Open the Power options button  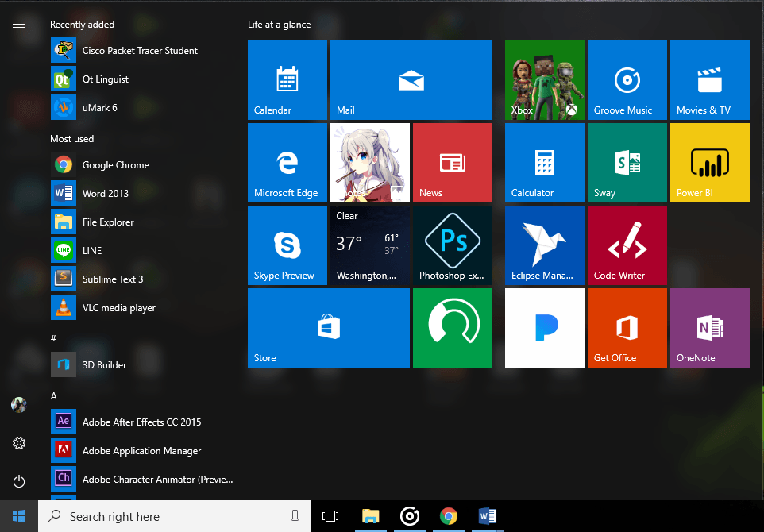tap(19, 481)
